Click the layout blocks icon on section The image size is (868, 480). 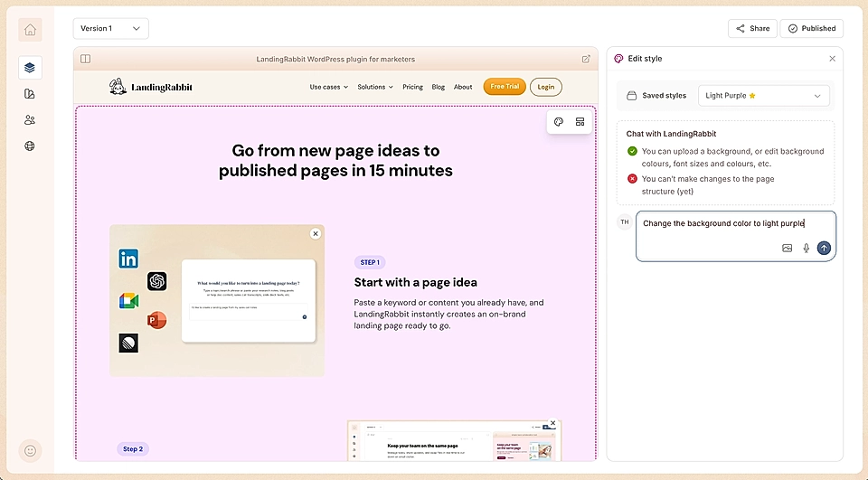pyautogui.click(x=580, y=122)
